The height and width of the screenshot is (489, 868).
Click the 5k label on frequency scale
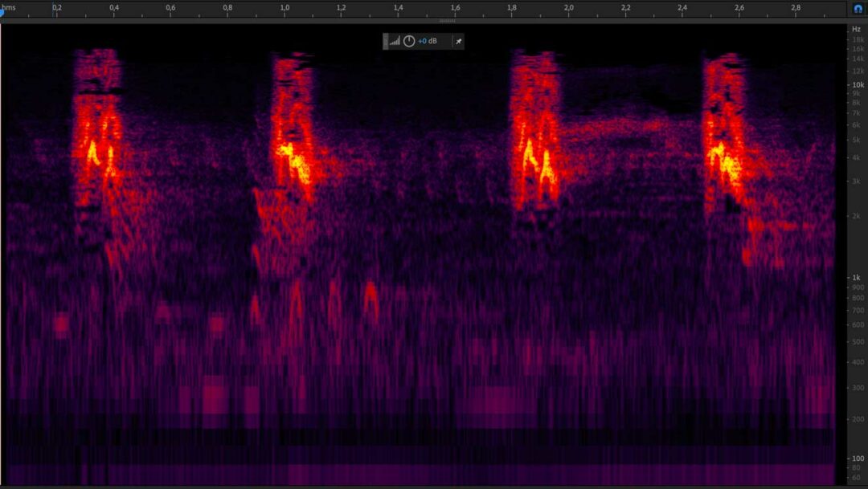click(857, 141)
